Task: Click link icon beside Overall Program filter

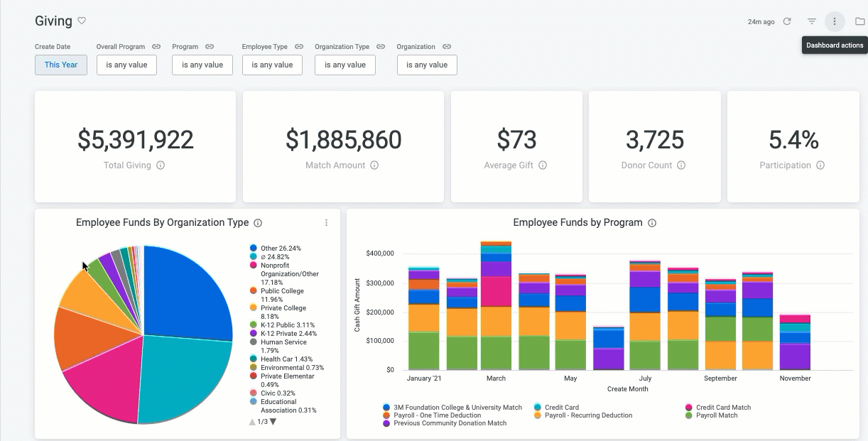Action: click(156, 47)
